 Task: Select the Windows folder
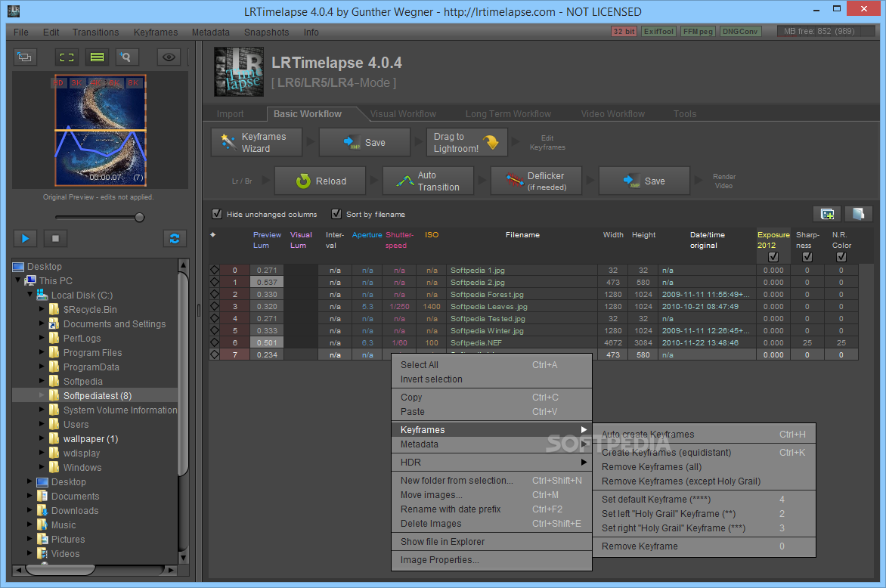point(82,468)
